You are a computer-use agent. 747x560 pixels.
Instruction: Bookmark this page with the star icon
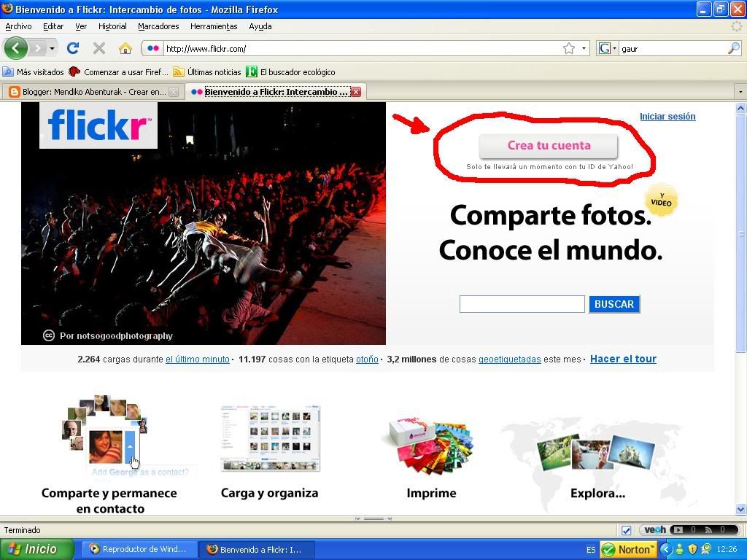(x=569, y=48)
